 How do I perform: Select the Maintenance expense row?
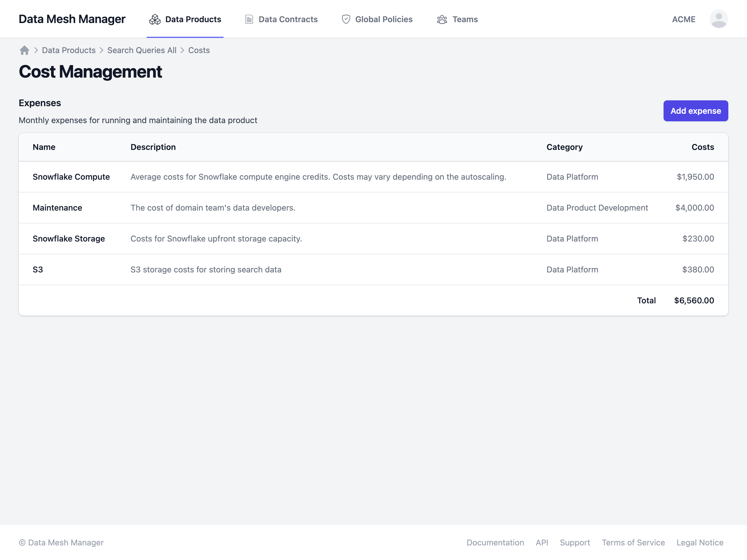(57, 208)
